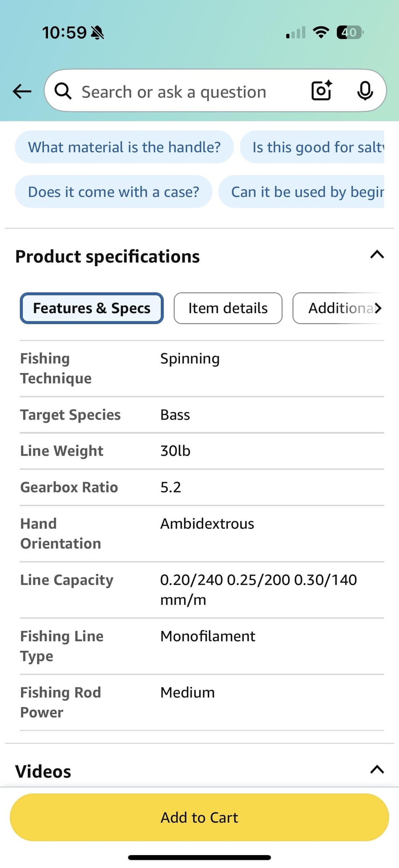
Task: Switch to the Item details tab
Action: (x=228, y=308)
